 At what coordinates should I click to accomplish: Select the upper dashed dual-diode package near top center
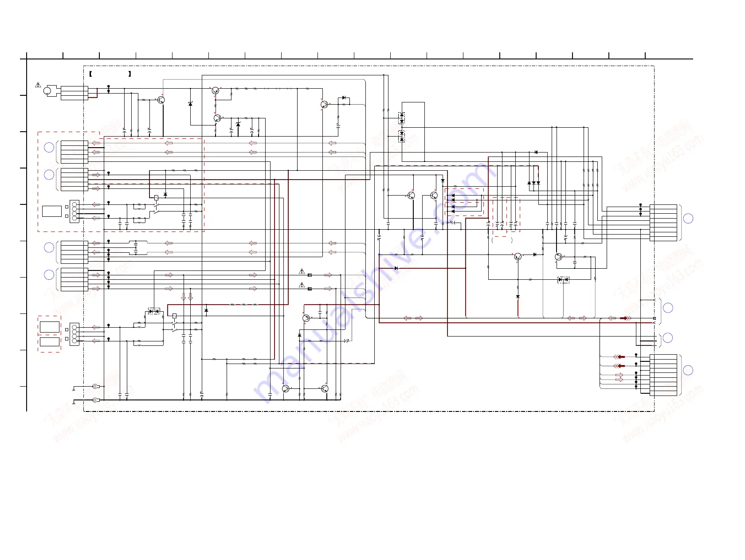pyautogui.click(x=402, y=117)
